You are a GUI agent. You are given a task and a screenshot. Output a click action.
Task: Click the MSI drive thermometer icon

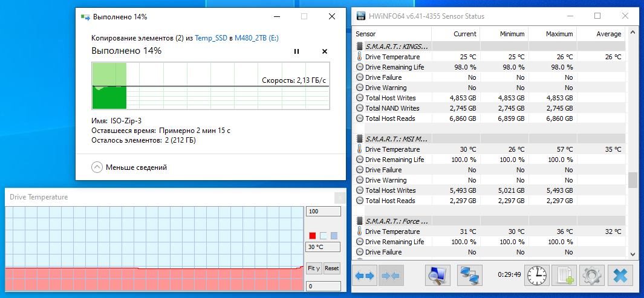point(359,149)
